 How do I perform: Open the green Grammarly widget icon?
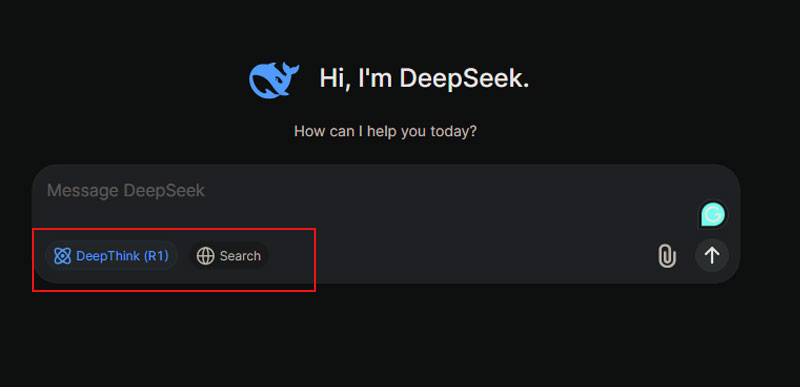(x=713, y=215)
